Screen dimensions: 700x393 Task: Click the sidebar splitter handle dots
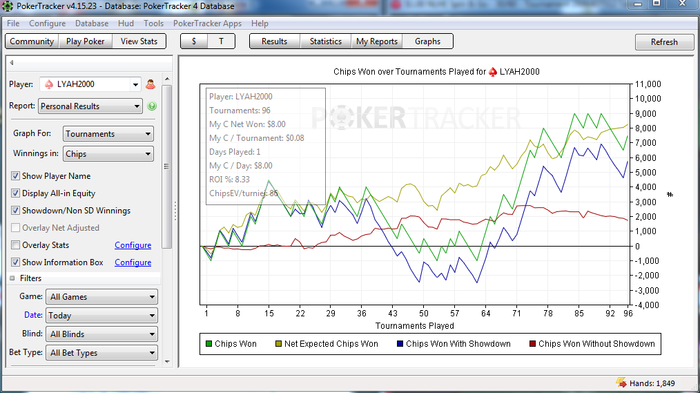[x=175, y=211]
